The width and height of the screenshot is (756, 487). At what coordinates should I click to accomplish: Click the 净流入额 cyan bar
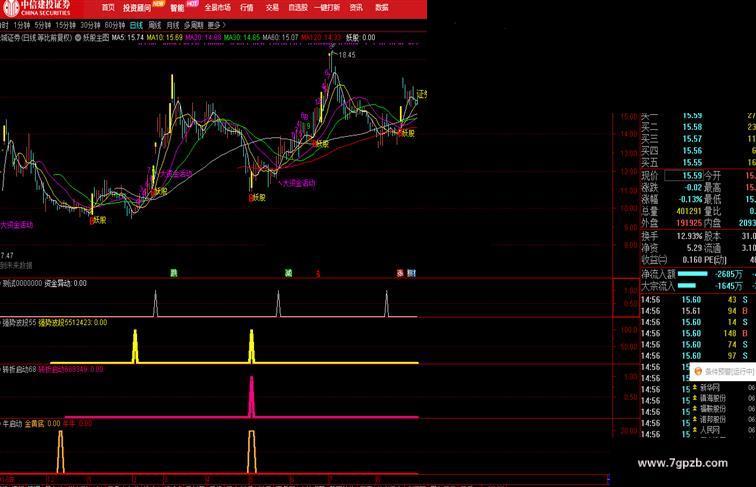692,274
